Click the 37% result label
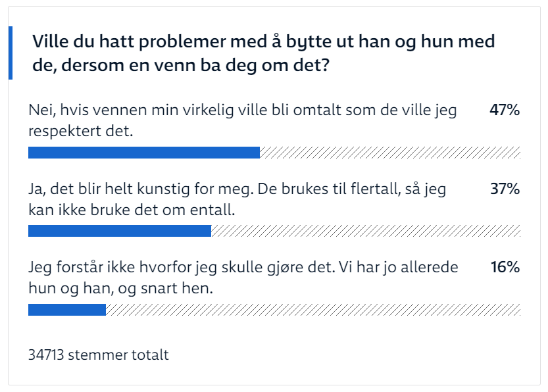548x392 pixels. click(x=505, y=190)
